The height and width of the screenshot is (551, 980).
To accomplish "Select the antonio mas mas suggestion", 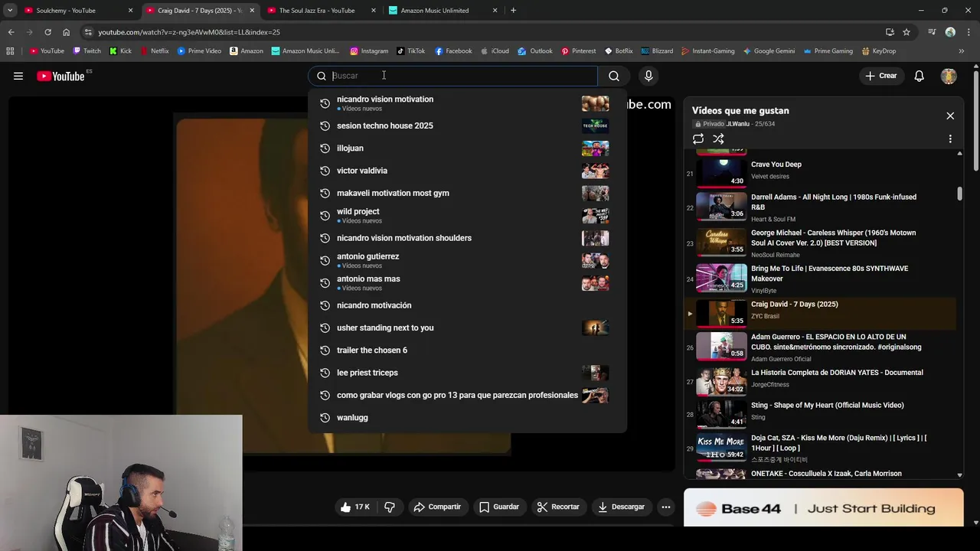I will 467,283.
